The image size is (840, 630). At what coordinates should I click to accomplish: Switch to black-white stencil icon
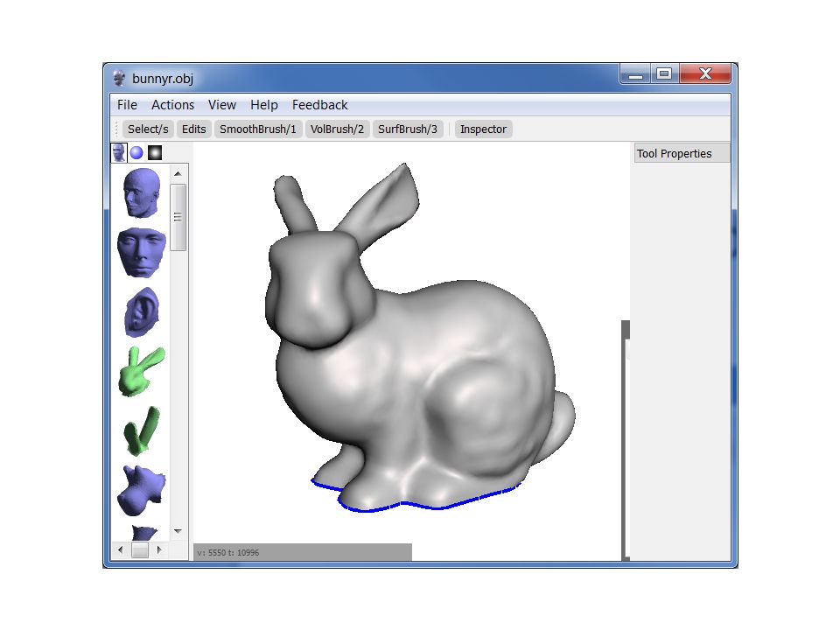pyautogui.click(x=155, y=152)
